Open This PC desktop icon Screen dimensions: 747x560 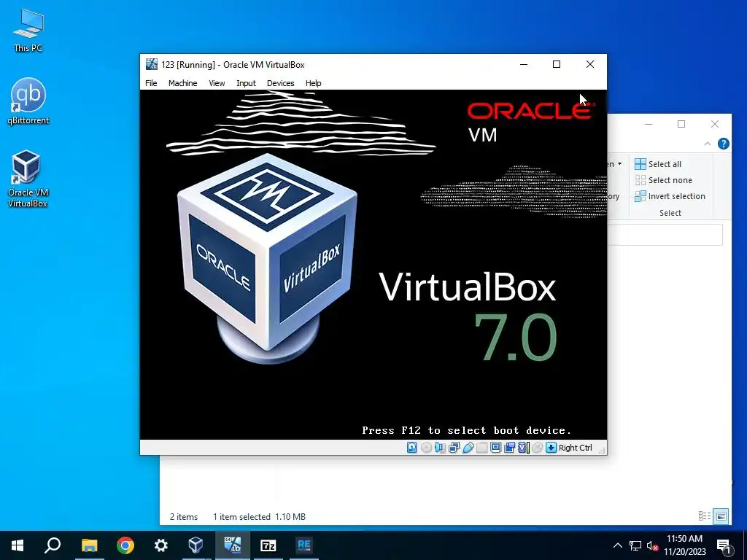[x=28, y=31]
